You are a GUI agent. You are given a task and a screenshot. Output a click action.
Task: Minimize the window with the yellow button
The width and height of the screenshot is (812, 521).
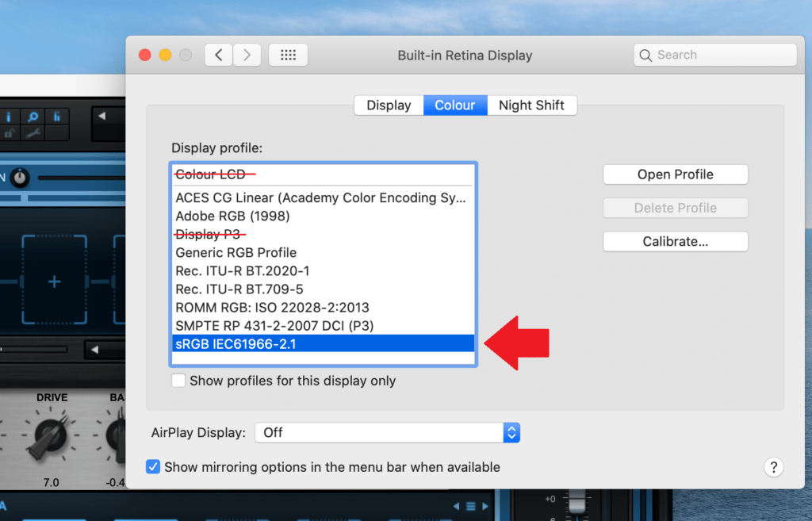click(165, 55)
